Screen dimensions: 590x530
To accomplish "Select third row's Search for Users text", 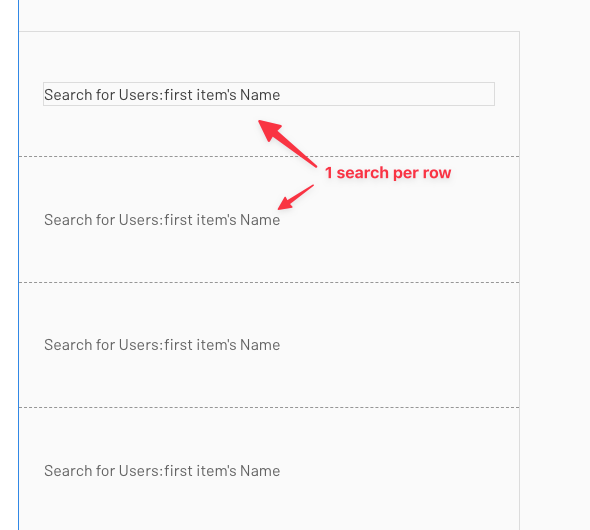I will pos(162,345).
